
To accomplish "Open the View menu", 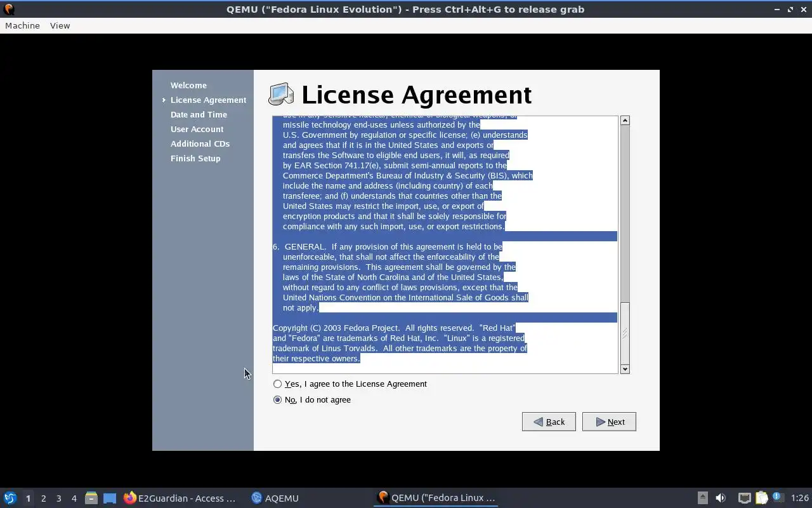I will tap(60, 25).
